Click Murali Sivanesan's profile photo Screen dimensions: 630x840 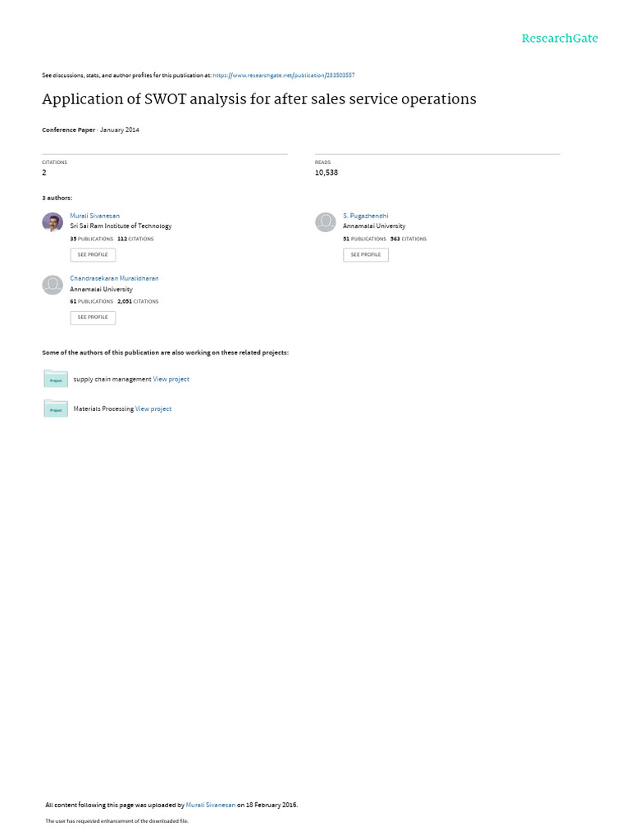52,222
